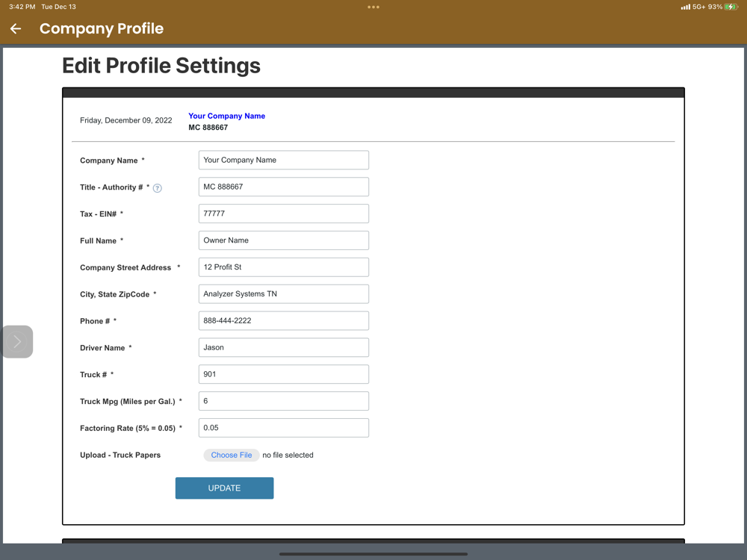
Task: Open the side panel chevron handle
Action: pyautogui.click(x=17, y=341)
